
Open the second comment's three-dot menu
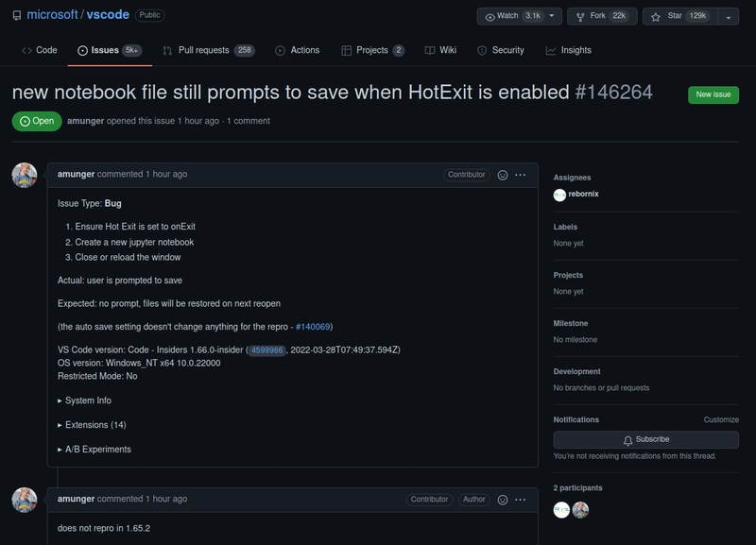pyautogui.click(x=521, y=500)
